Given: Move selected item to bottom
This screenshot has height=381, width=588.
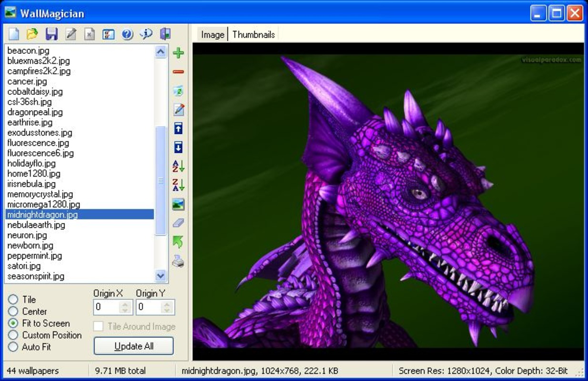Looking at the screenshot, I should [178, 147].
